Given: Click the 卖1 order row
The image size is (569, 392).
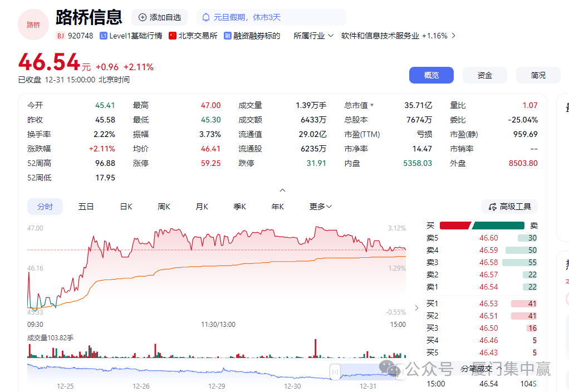Looking at the screenshot, I should click(x=482, y=287).
